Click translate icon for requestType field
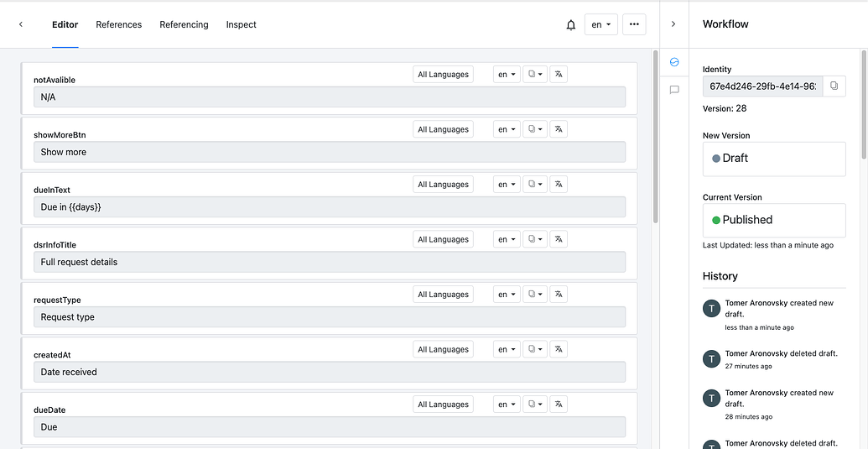868x449 pixels. point(558,294)
